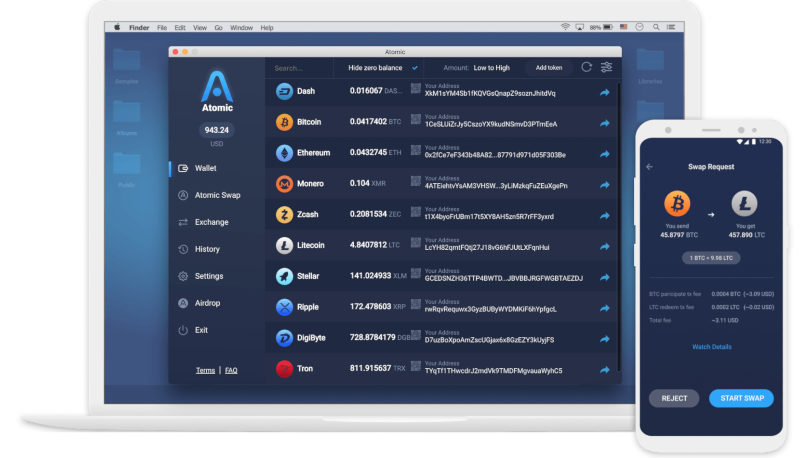800x458 pixels.
Task: Refresh wallet balances with the reload icon
Action: coord(587,67)
